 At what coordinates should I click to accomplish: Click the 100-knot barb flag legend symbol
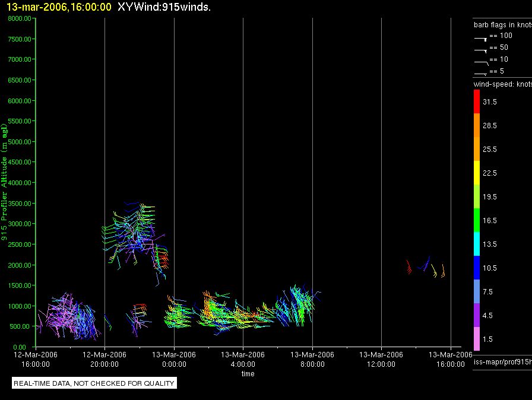point(481,39)
